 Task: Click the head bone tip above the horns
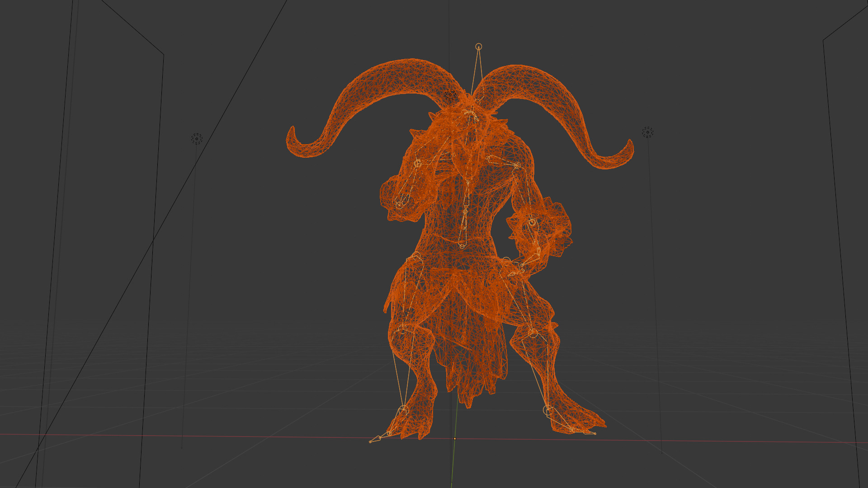coord(479,47)
